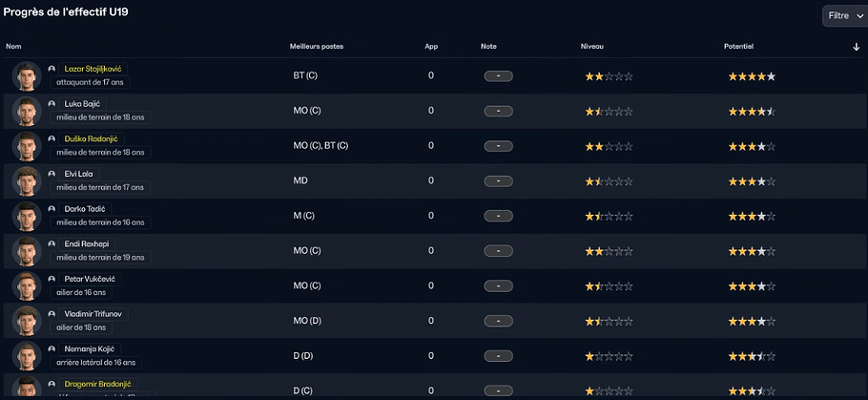
Task: Click Lazar Stojiljković's Niveau star rating
Action: pos(609,76)
